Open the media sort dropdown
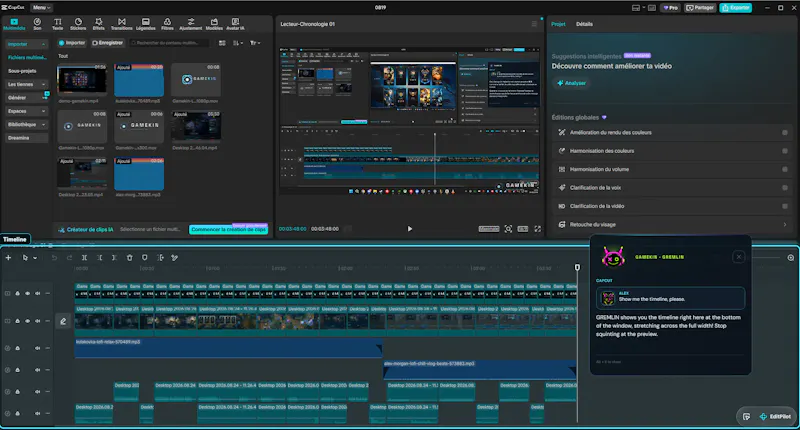 (x=238, y=43)
